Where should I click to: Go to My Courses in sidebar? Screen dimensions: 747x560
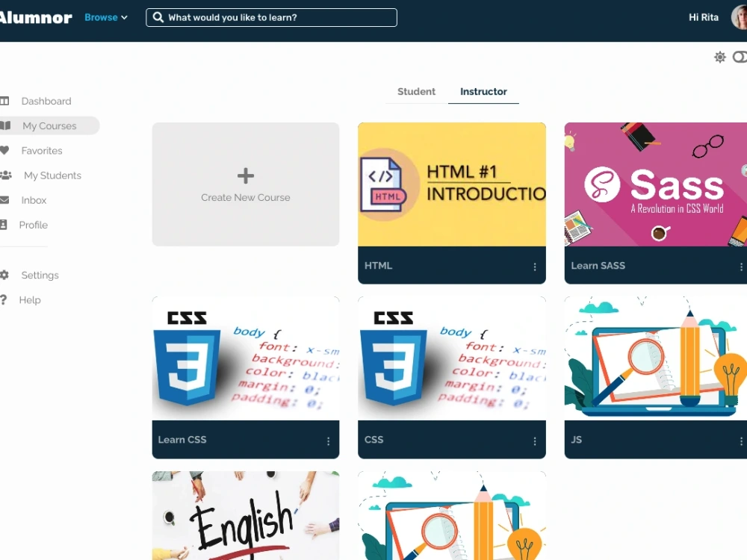(49, 125)
